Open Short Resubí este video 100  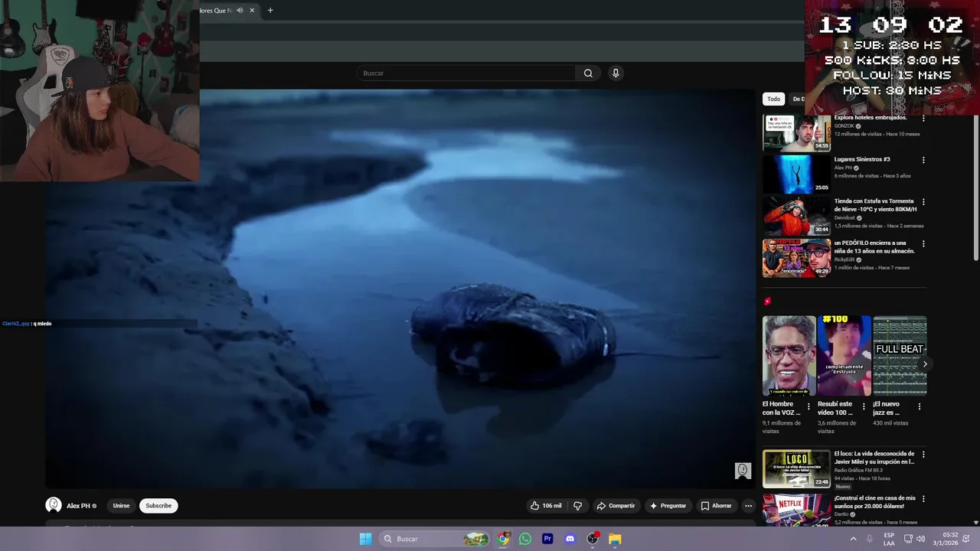844,356
